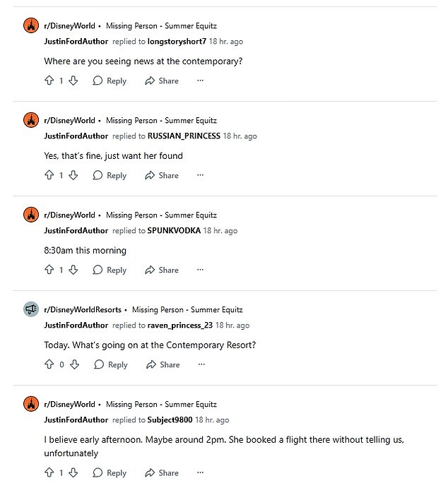Open more options on the '8:30am this morning' comment
Viewport: 448px width, 488px height.
201,270
